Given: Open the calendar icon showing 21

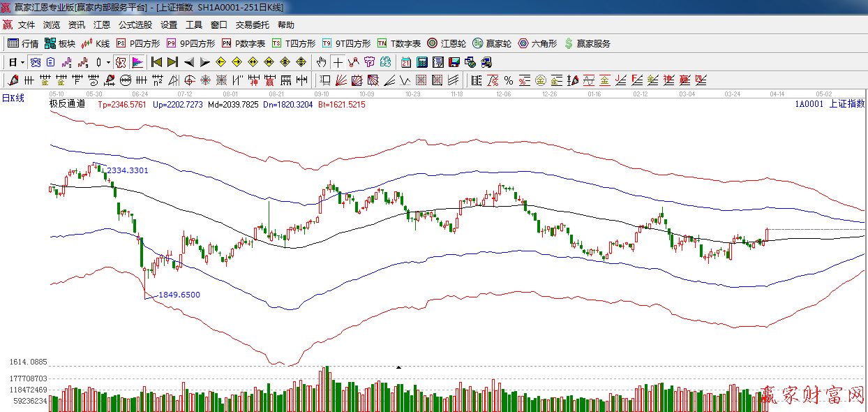Looking at the screenshot, I should [405, 62].
